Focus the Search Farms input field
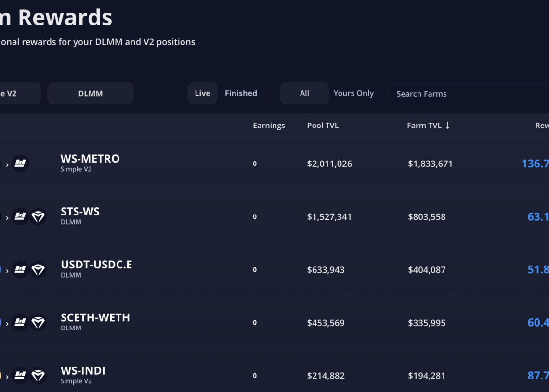 468,94
